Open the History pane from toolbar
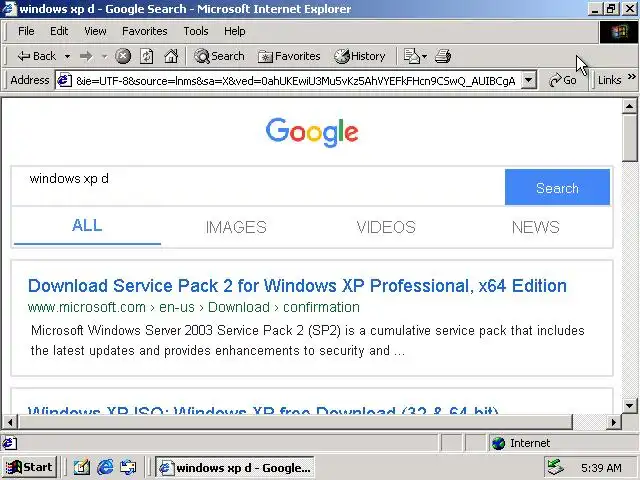 pyautogui.click(x=360, y=56)
